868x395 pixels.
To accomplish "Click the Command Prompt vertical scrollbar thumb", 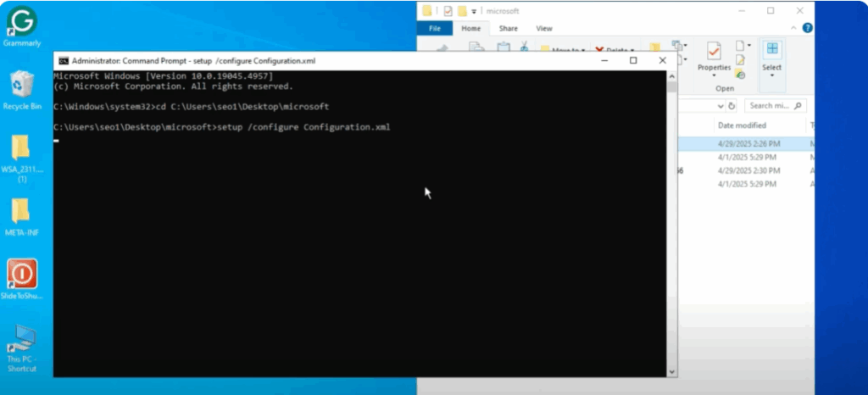I will click(671, 86).
